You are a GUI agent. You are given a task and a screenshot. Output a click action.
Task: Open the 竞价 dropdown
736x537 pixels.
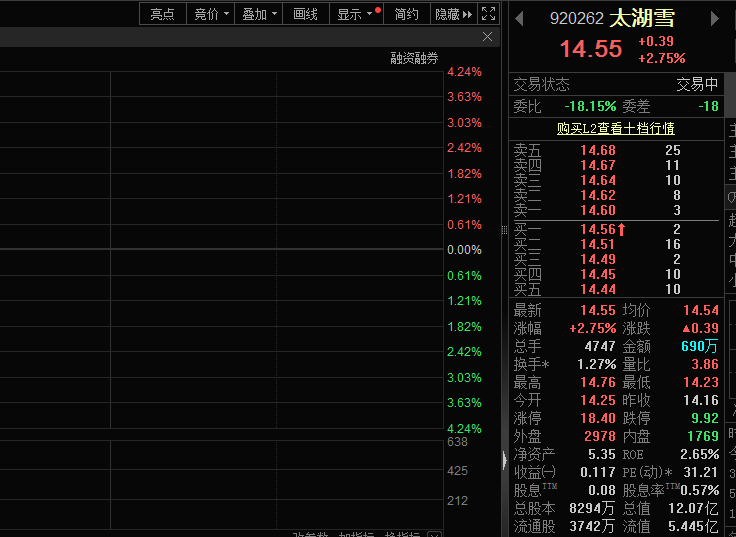click(x=211, y=14)
